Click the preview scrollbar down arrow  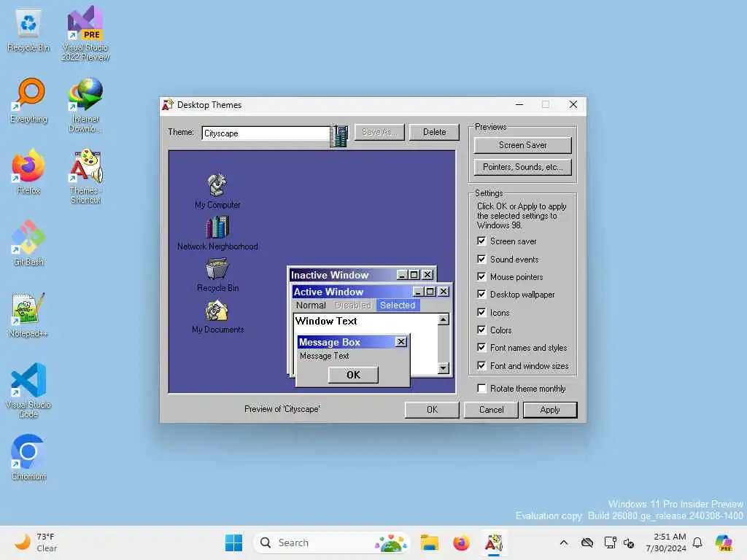point(443,368)
